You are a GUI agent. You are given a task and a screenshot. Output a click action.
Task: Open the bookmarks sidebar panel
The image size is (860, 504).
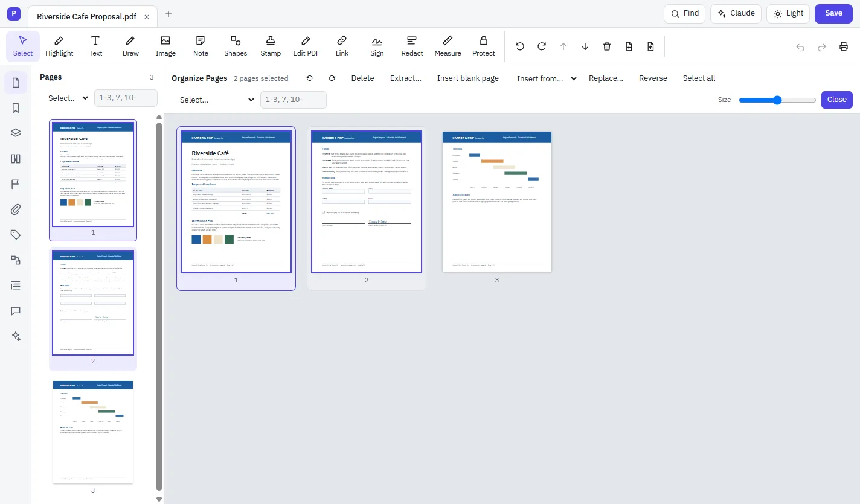[16, 108]
